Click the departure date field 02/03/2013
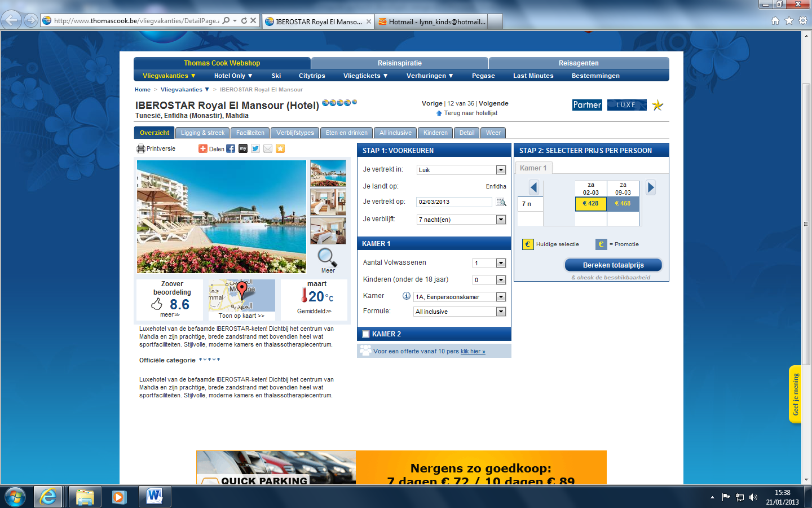This screenshot has width=812, height=508. tap(454, 202)
